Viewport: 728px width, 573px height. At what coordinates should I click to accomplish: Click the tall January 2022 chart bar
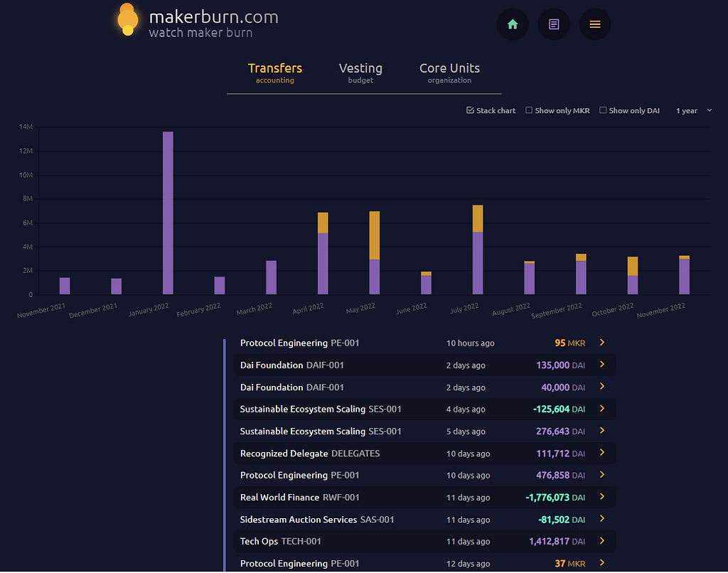168,213
